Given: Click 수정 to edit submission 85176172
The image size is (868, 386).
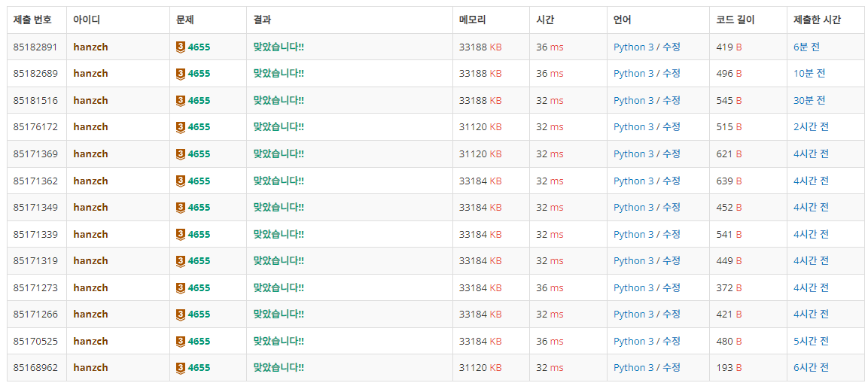Looking at the screenshot, I should (672, 127).
